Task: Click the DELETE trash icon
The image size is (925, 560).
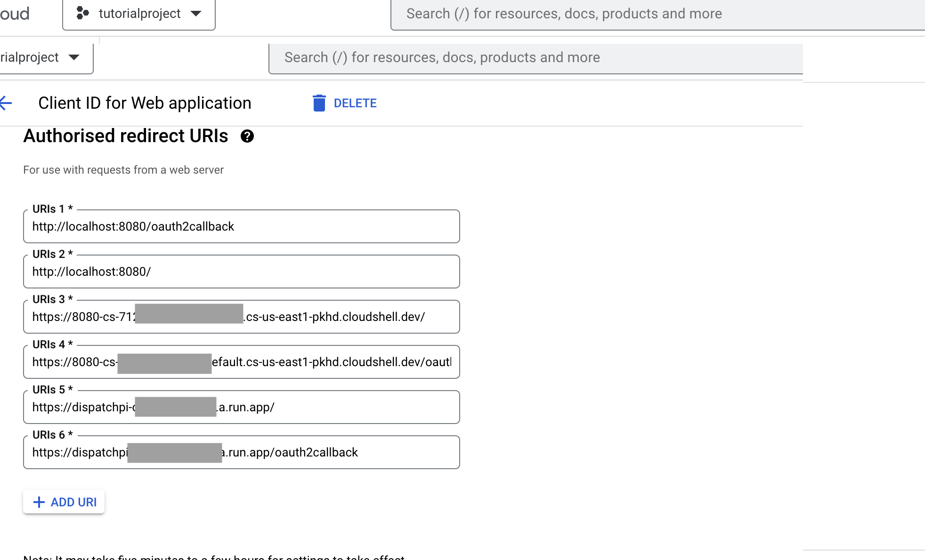Action: click(x=319, y=103)
